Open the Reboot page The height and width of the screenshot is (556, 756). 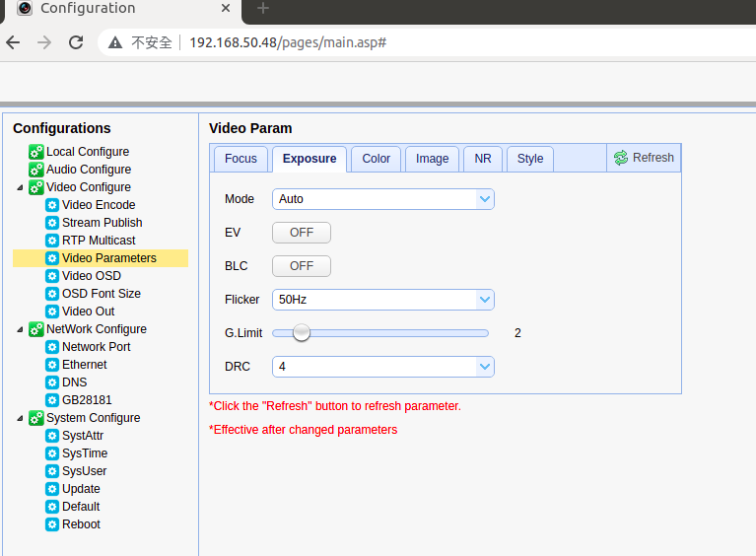[x=81, y=524]
